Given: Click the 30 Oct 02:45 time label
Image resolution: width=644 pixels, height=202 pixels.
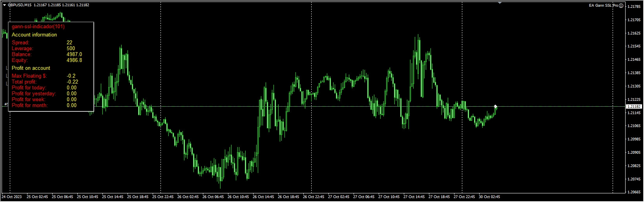Looking at the screenshot, I should coord(489,197).
